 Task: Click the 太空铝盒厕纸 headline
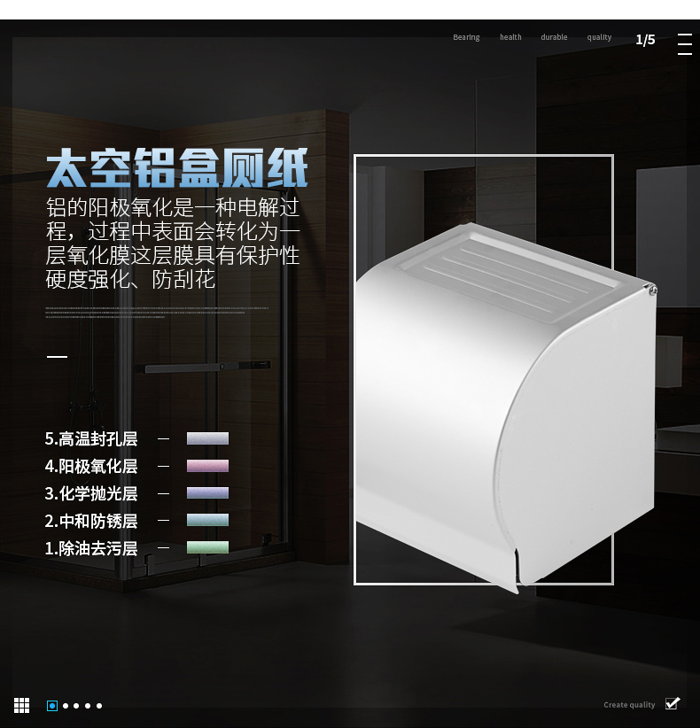[x=177, y=169]
